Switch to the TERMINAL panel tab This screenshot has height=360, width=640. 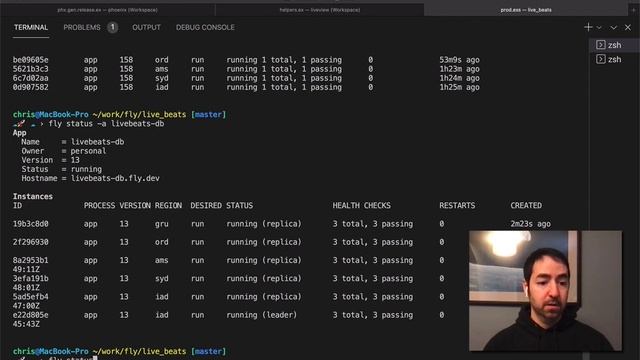pos(31,27)
